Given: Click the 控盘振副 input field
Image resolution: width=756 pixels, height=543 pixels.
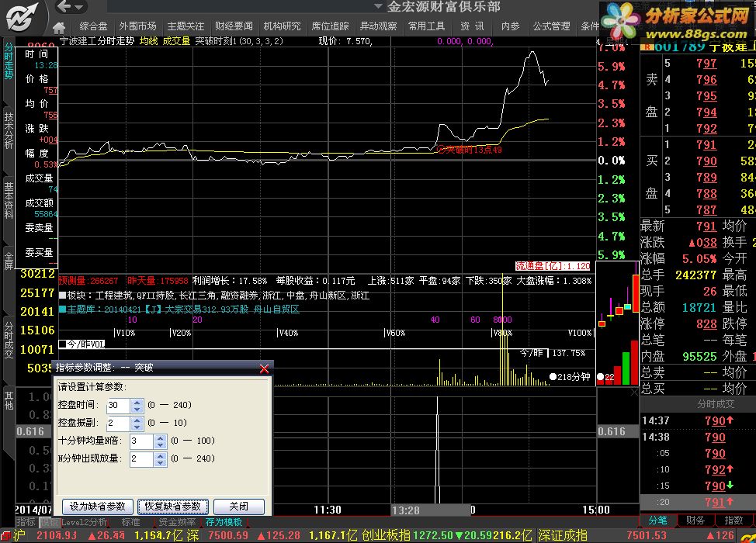Looking at the screenshot, I should pyautogui.click(x=119, y=423).
